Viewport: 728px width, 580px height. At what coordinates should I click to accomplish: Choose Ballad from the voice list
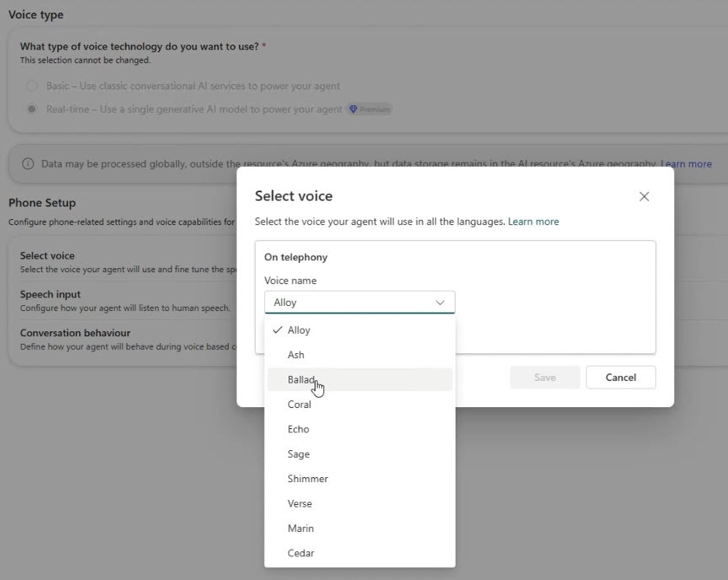(359, 379)
